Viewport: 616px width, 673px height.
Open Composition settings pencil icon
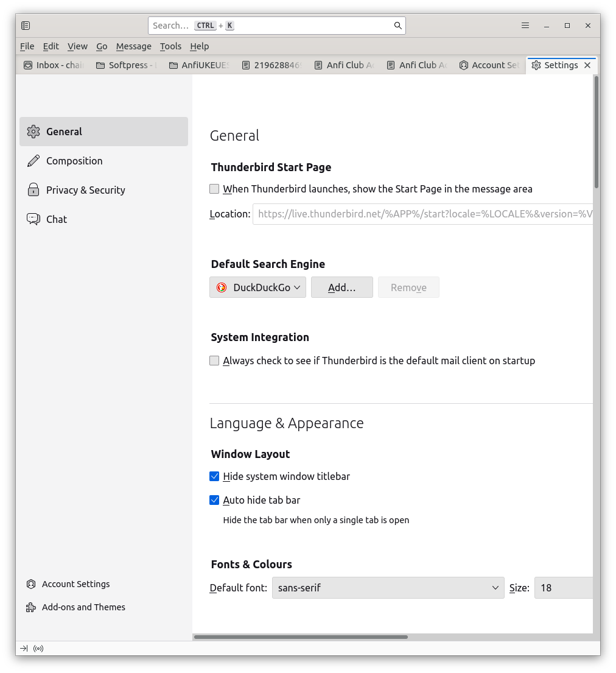coord(33,161)
